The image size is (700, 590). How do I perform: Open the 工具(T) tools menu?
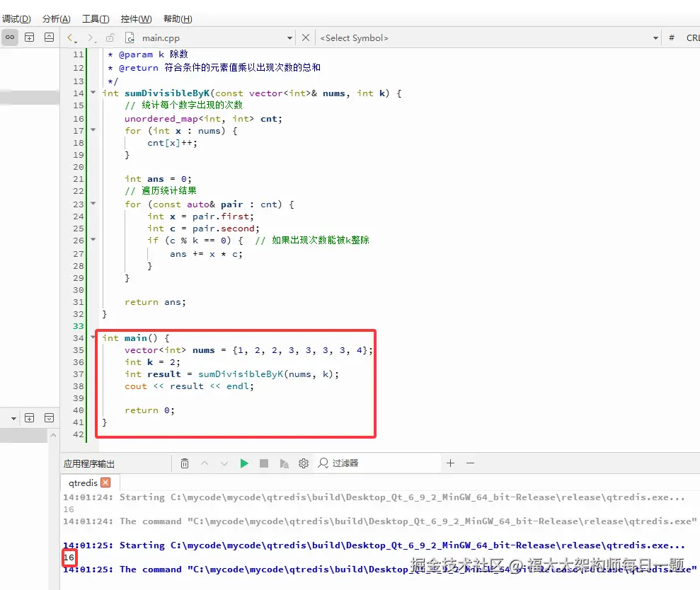(x=96, y=18)
